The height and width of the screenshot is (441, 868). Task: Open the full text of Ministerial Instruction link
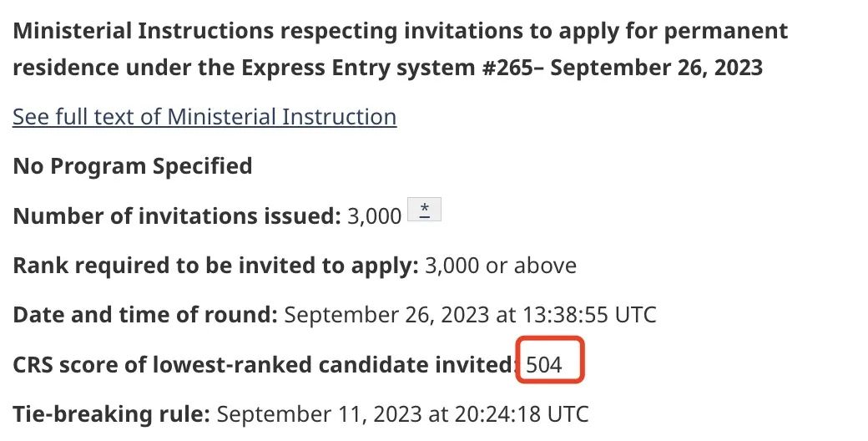point(204,117)
